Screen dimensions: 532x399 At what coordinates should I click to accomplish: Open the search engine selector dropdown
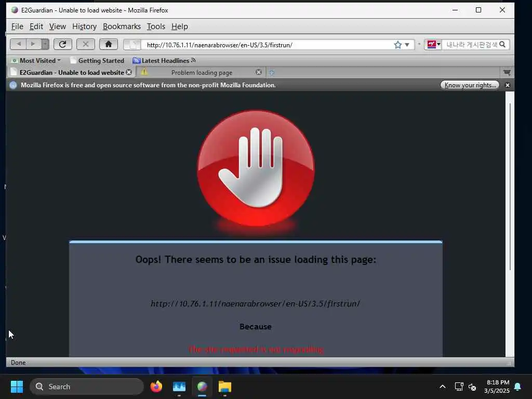point(433,45)
